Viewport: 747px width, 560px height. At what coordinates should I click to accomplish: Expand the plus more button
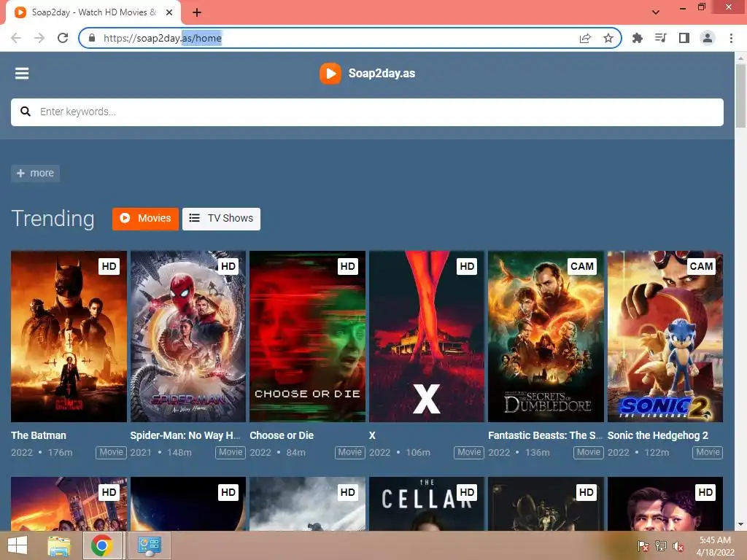(x=35, y=173)
